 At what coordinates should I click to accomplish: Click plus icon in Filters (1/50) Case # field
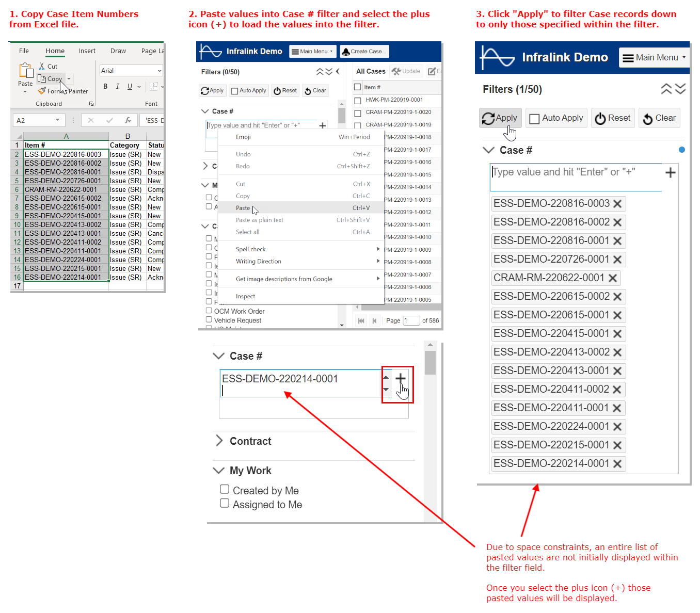pyautogui.click(x=670, y=172)
